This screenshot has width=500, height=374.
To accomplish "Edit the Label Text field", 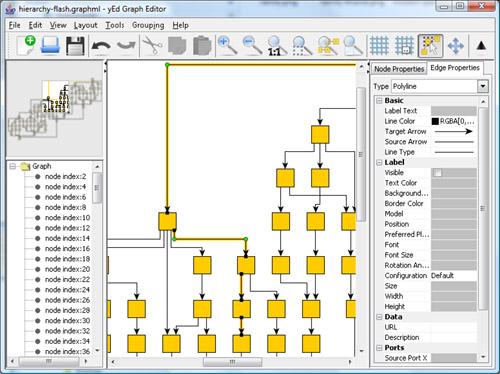I will coord(454,111).
